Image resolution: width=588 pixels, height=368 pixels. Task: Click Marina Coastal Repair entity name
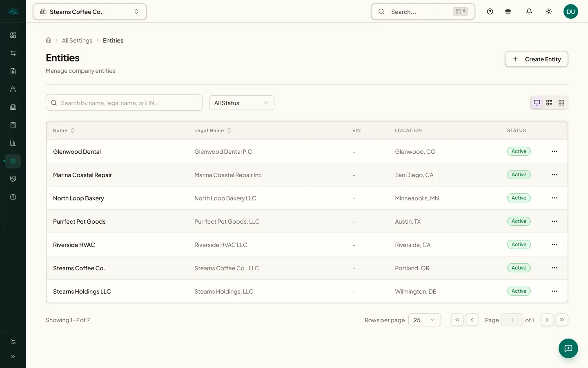[82, 175]
